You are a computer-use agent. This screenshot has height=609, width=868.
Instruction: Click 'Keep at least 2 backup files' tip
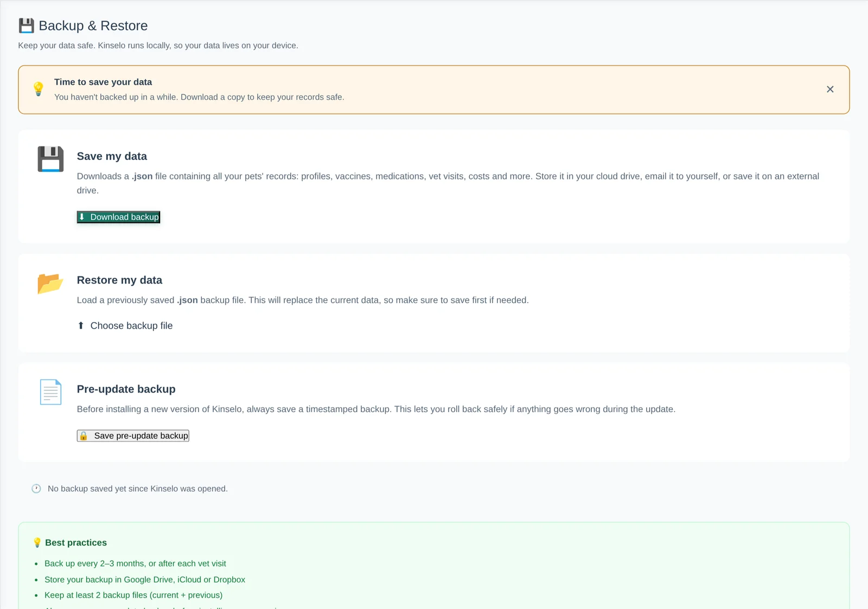pyautogui.click(x=133, y=595)
